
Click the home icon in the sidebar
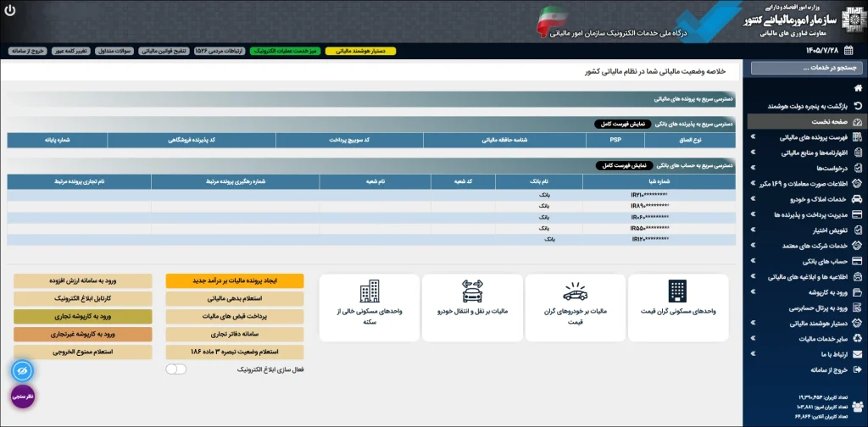[x=858, y=88]
